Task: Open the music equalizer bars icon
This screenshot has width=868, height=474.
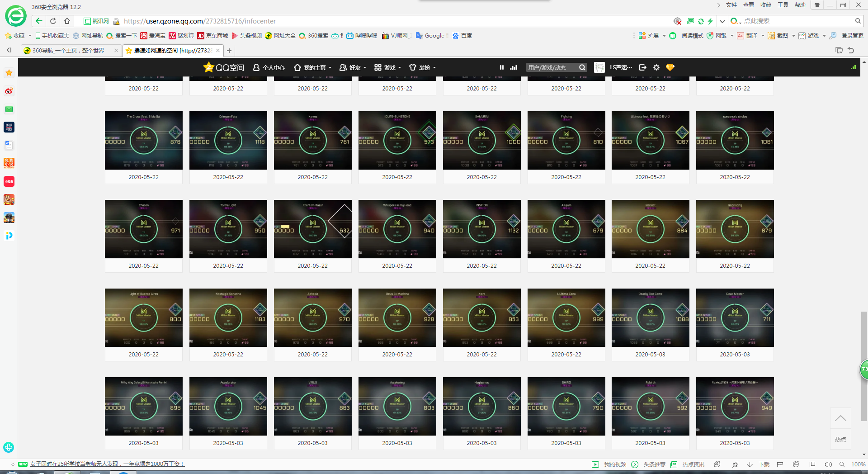Action: click(514, 67)
